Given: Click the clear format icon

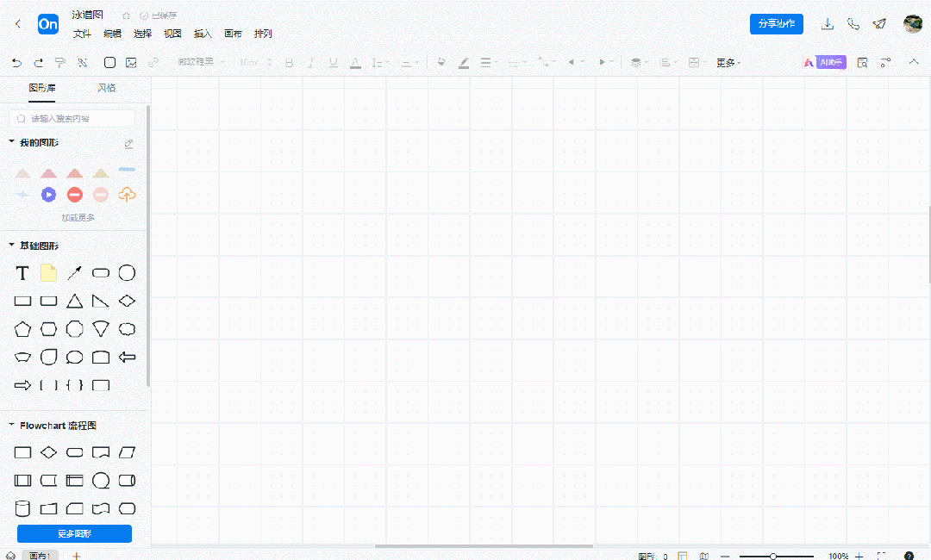Looking at the screenshot, I should pos(83,62).
